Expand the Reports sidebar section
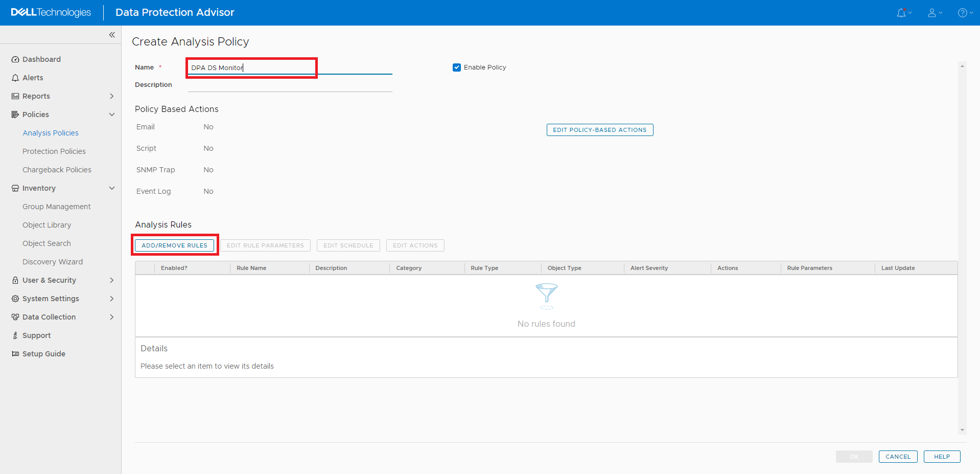 (112, 96)
